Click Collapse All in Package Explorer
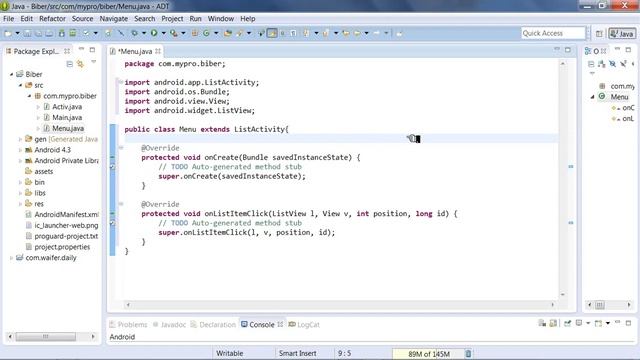Image resolution: width=640 pixels, height=360 pixels. [69, 64]
